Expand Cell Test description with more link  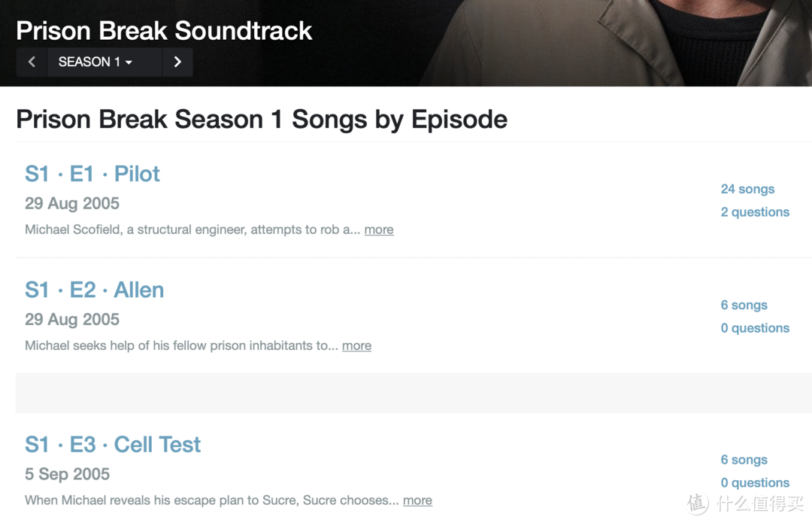click(x=417, y=500)
